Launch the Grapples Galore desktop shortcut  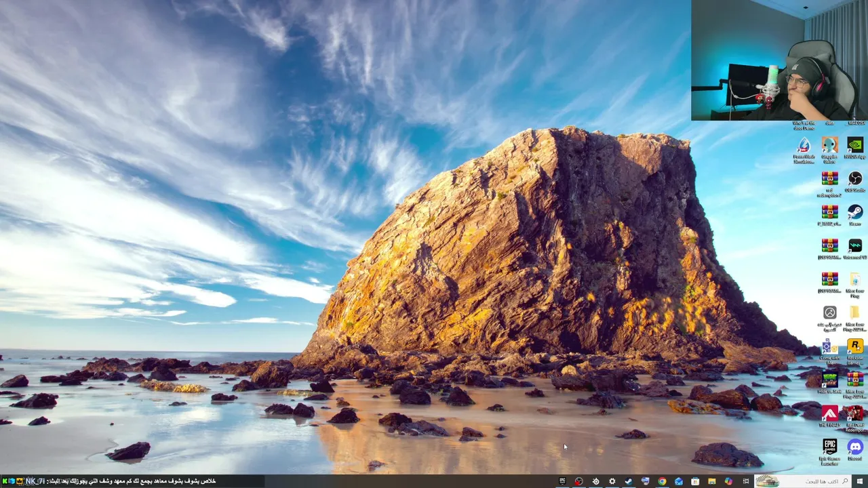pyautogui.click(x=829, y=150)
